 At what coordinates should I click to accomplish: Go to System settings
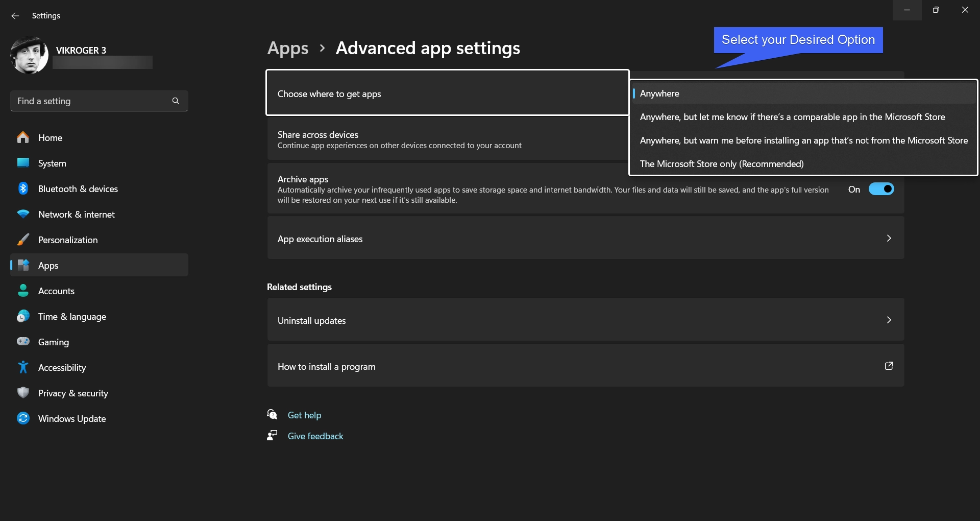tap(99, 163)
